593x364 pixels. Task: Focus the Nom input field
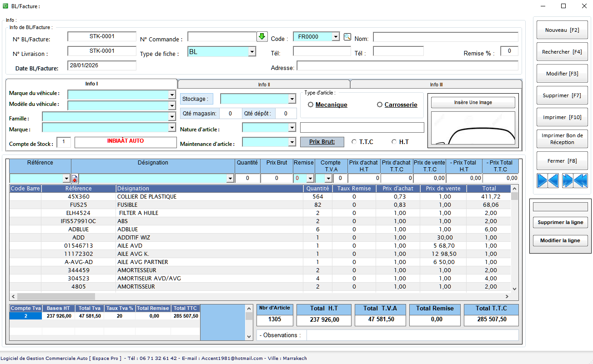click(446, 37)
